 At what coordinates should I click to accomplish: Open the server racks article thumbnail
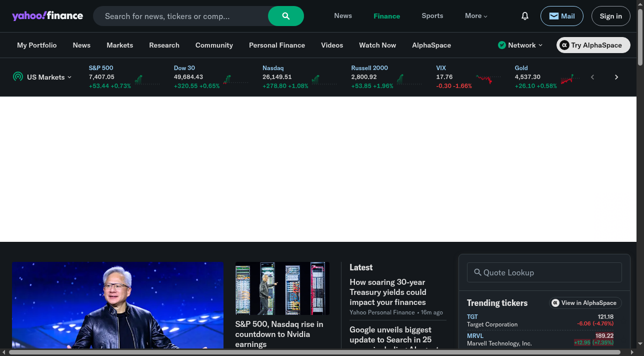click(282, 288)
